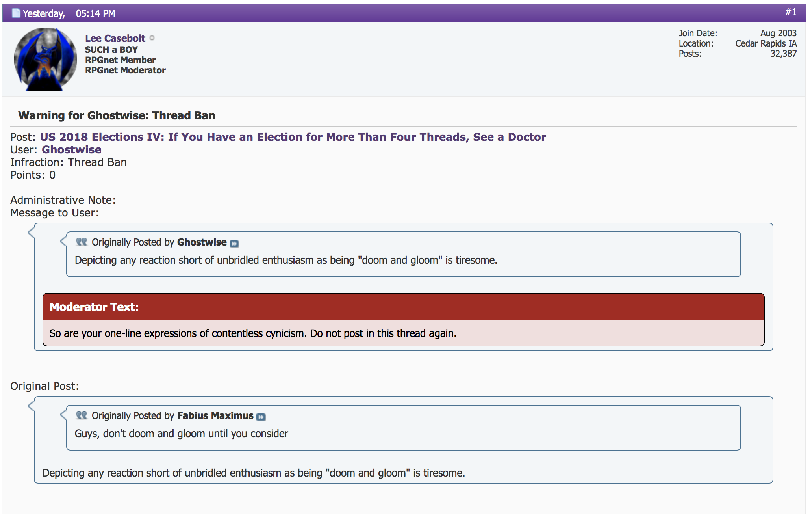This screenshot has height=514, width=812.
Task: Open the US 2018 Elections IV thread link
Action: coord(293,137)
